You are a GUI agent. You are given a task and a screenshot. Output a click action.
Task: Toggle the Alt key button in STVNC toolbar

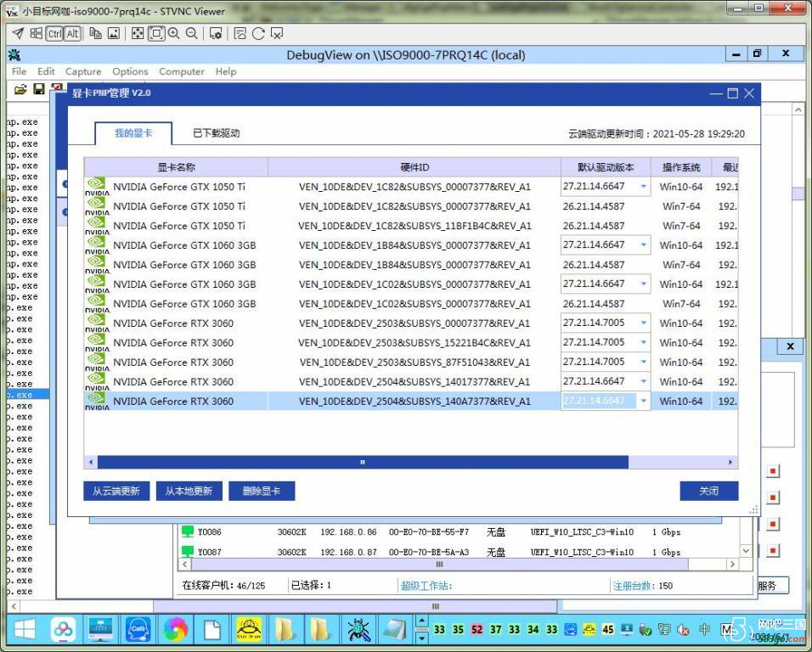(72, 34)
